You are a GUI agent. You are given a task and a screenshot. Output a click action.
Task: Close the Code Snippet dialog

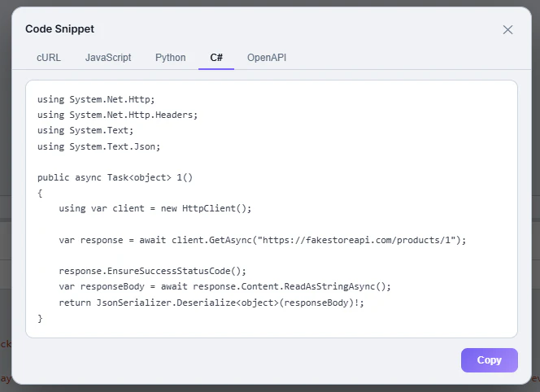(x=507, y=29)
